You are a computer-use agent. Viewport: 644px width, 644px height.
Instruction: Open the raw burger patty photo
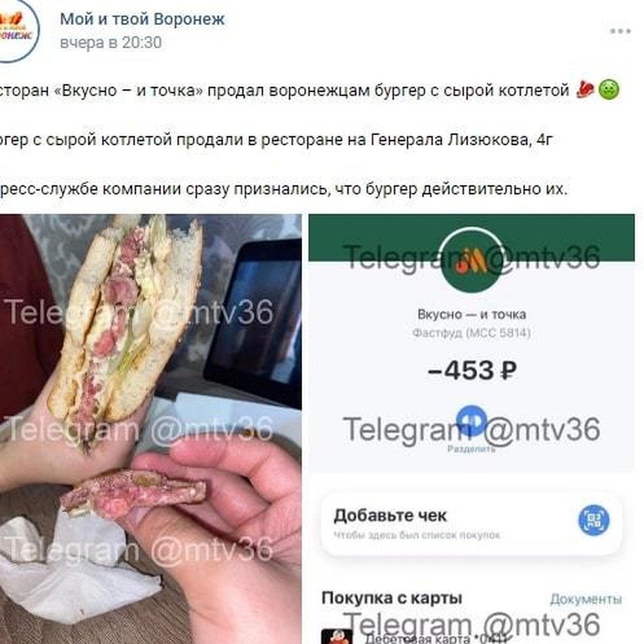tap(151, 429)
